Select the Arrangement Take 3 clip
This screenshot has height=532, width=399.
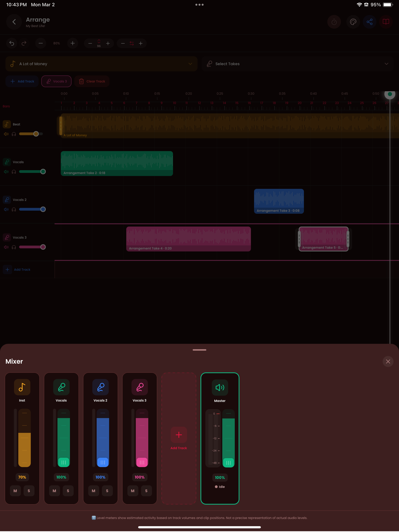click(x=279, y=201)
